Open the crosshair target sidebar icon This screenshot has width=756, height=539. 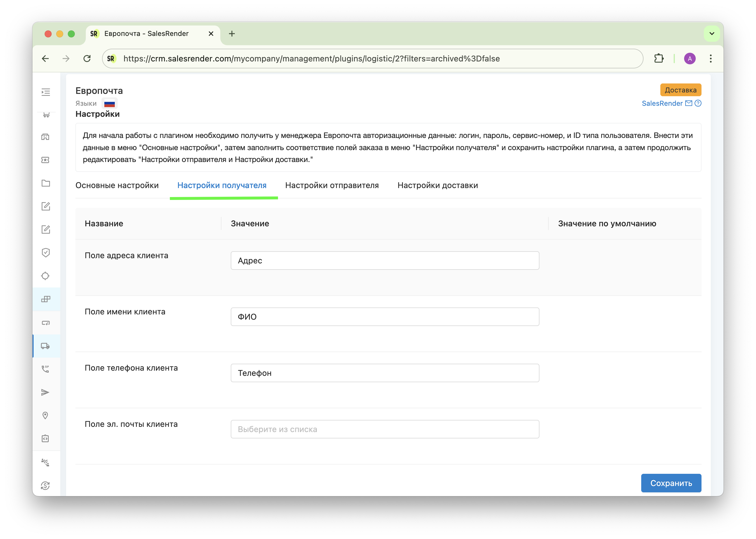click(46, 276)
